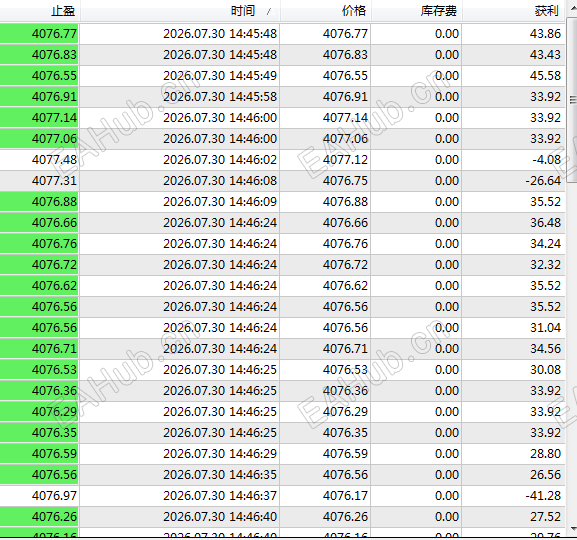Screen dimensions: 577x540
Task: Click the 止盈 column header
Action: pyautogui.click(x=40, y=11)
